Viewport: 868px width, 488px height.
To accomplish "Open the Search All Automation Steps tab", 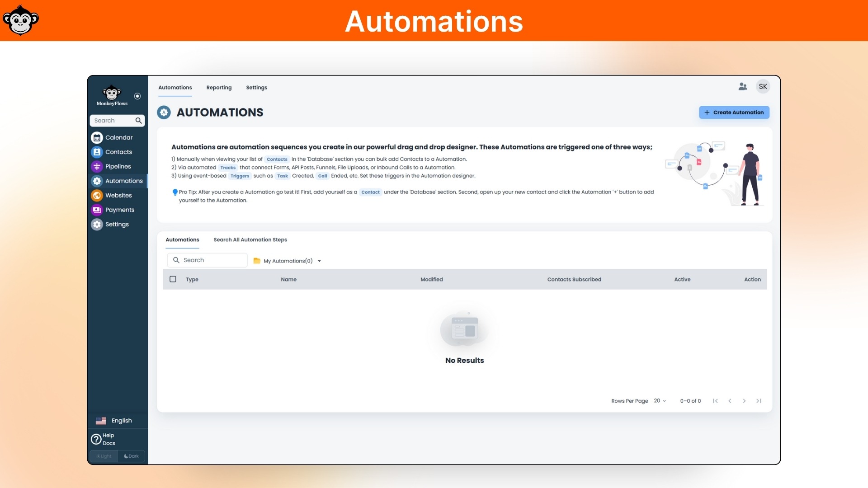I will tap(250, 239).
